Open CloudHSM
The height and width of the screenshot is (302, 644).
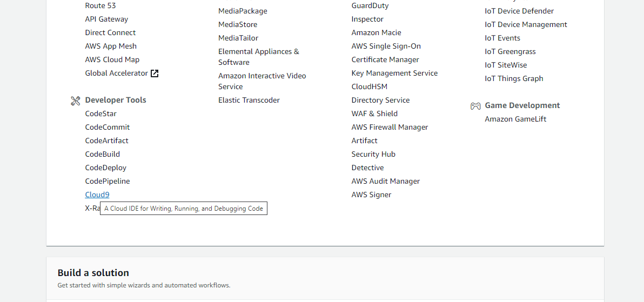coord(369,87)
